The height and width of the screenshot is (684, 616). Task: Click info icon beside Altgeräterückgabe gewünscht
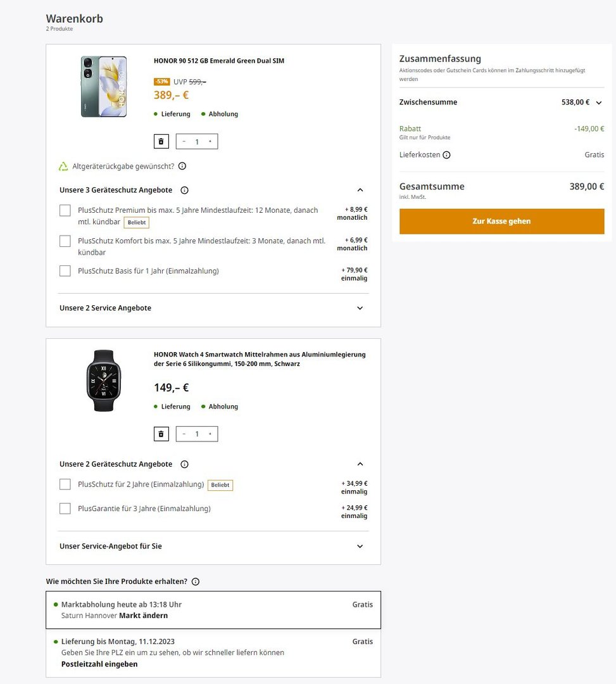[182, 166]
